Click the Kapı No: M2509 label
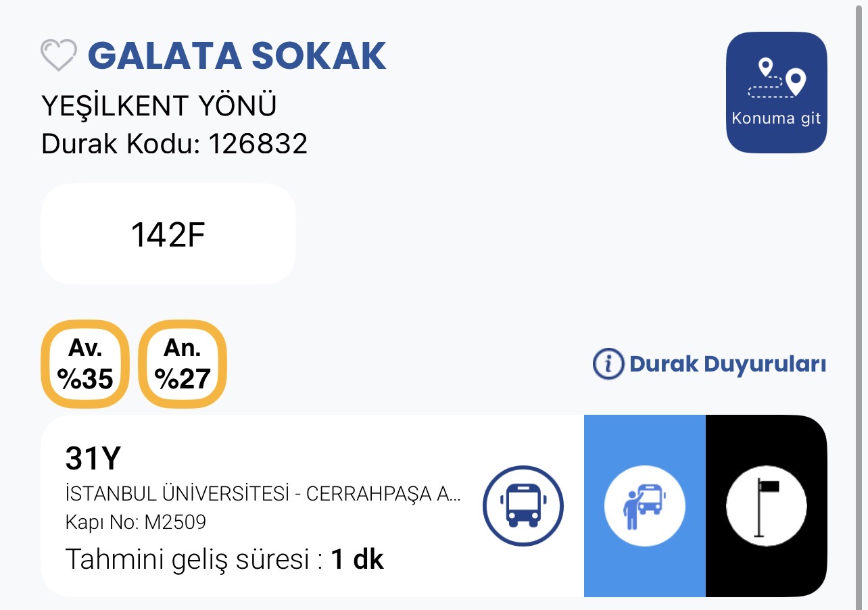The image size is (868, 610). coord(135,522)
